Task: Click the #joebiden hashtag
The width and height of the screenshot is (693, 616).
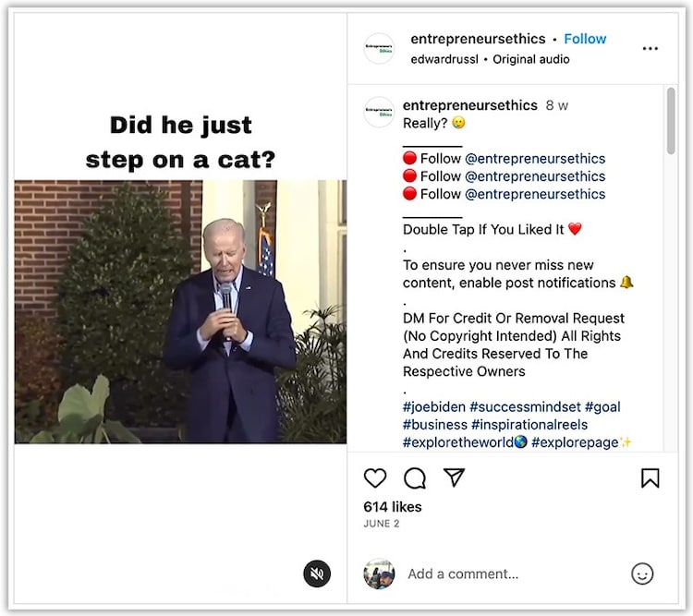Action: 434,406
